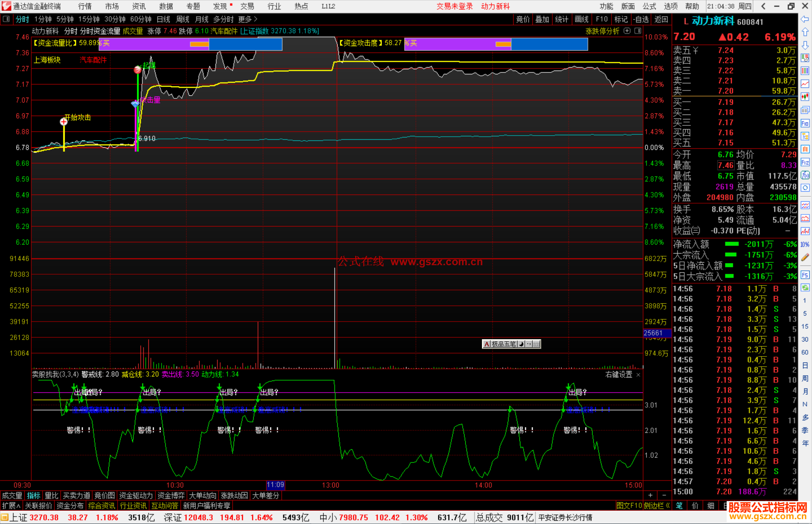This screenshot has height=524, width=812.
Task: Open the f(x) formula sidebar icon
Action: [805, 175]
